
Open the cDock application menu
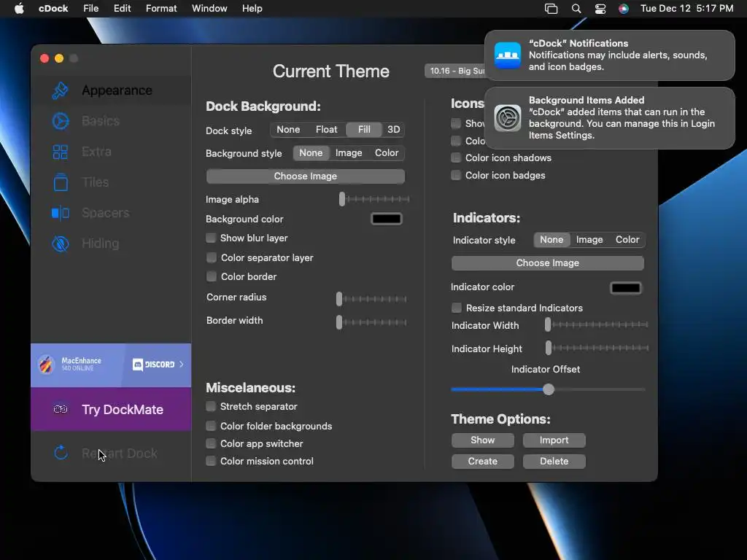53,9
